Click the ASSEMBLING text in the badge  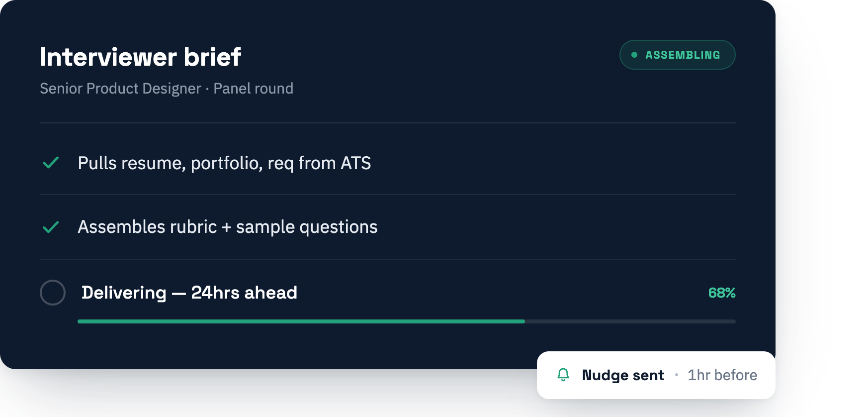(x=683, y=55)
